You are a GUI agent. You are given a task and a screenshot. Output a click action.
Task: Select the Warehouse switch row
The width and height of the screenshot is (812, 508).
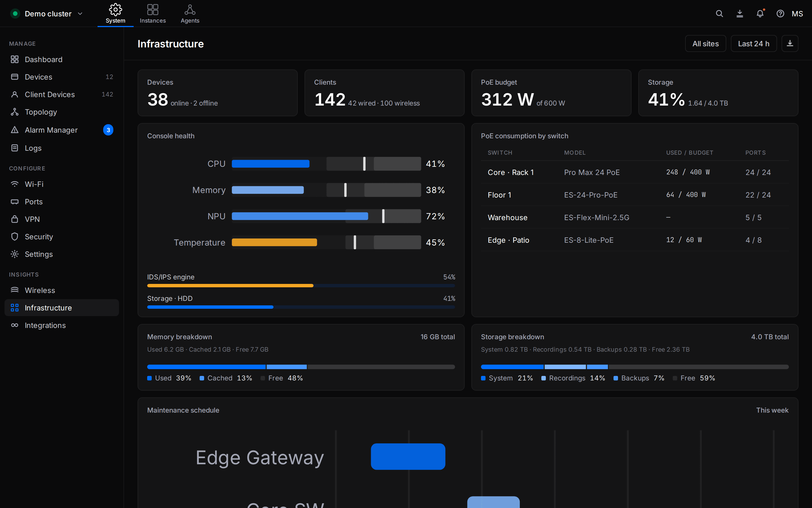tap(634, 217)
